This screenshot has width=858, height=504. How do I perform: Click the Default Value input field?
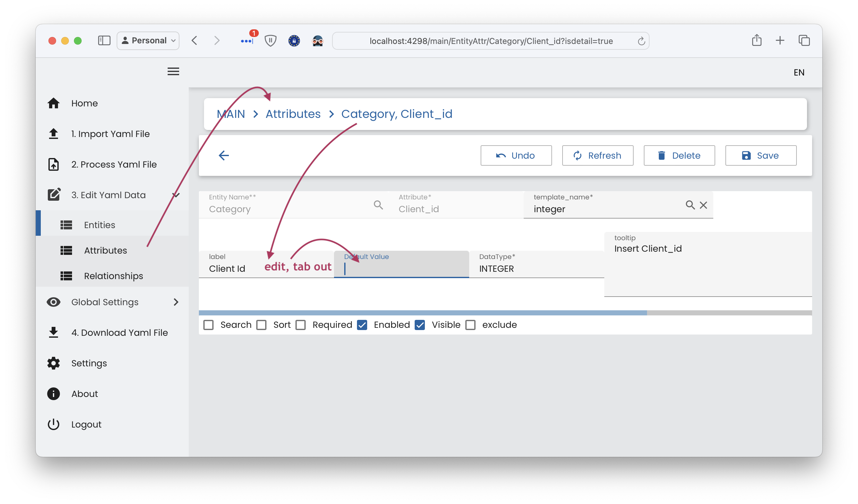click(401, 264)
